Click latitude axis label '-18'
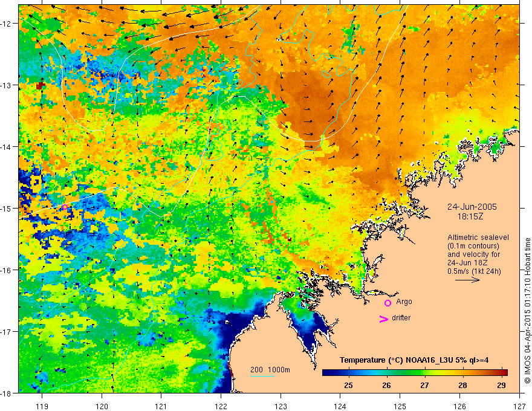Image resolution: width=532 pixels, height=411 pixels. point(7,393)
